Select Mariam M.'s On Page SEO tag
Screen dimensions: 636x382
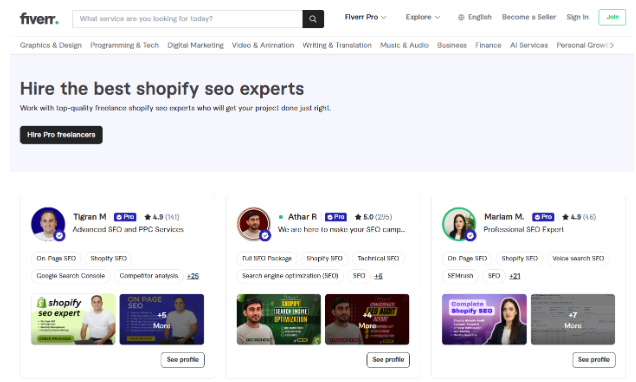click(467, 258)
